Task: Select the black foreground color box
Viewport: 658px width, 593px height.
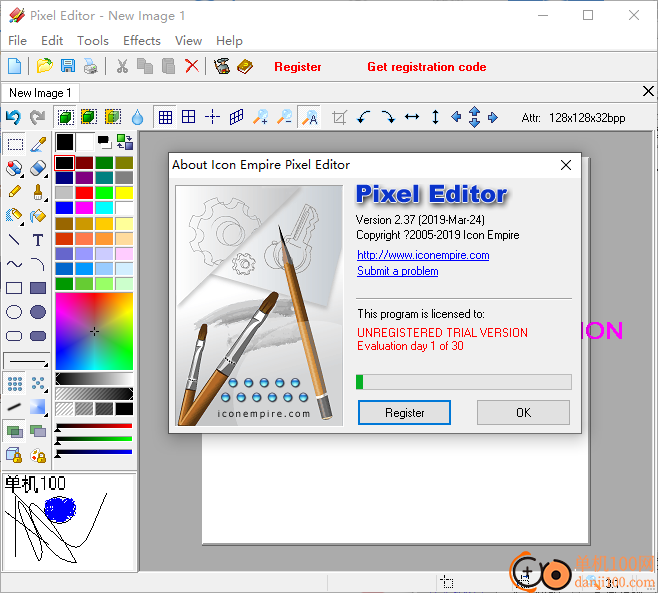Action: tap(65, 142)
